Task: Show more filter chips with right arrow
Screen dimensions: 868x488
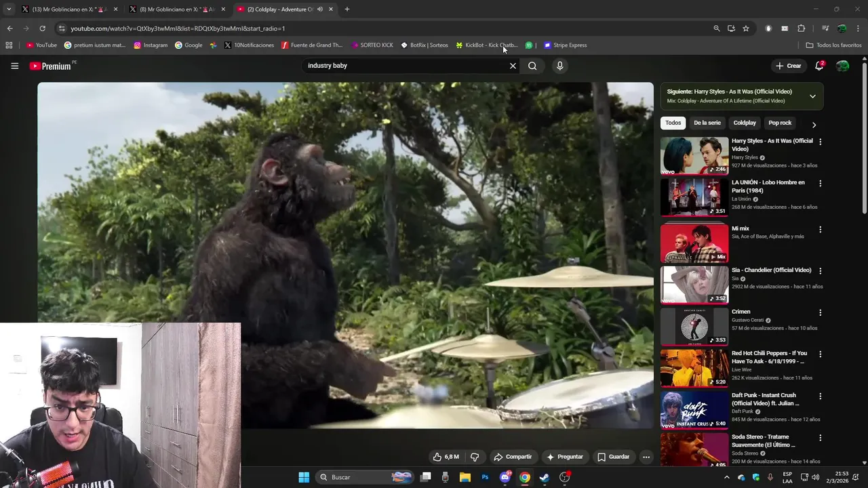Action: (x=814, y=125)
